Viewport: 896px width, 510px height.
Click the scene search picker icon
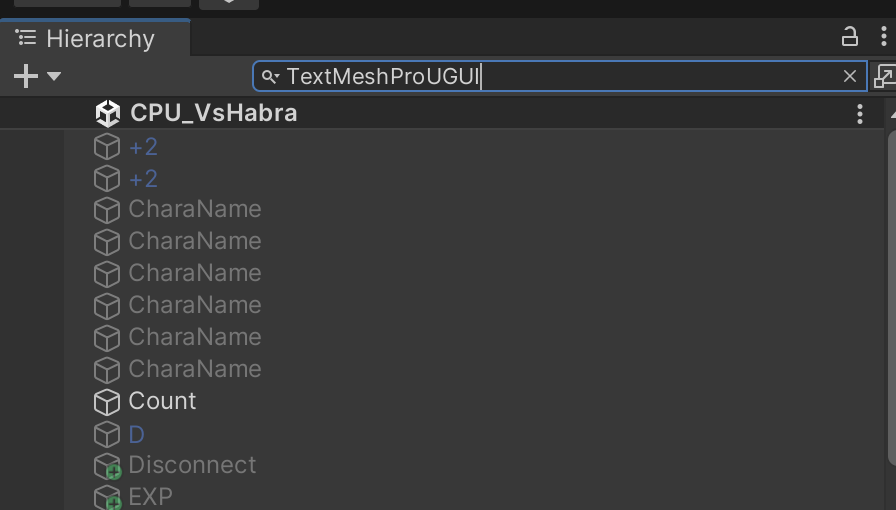pyautogui.click(x=885, y=76)
